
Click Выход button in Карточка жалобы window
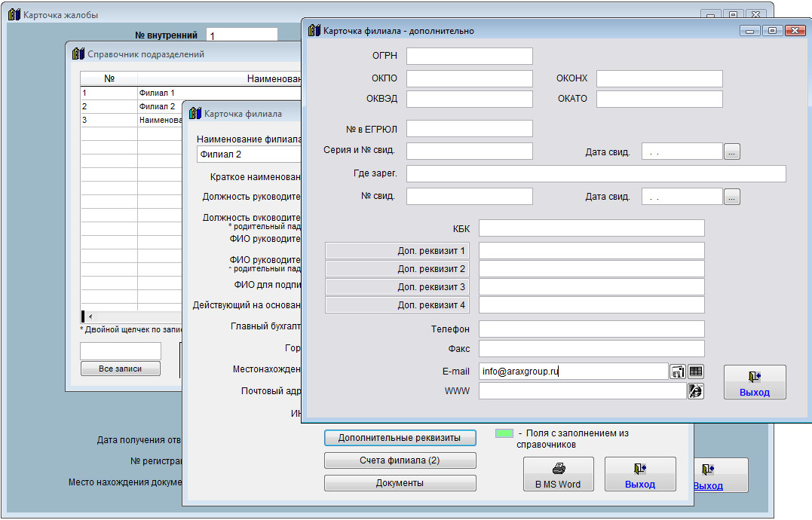720,475
